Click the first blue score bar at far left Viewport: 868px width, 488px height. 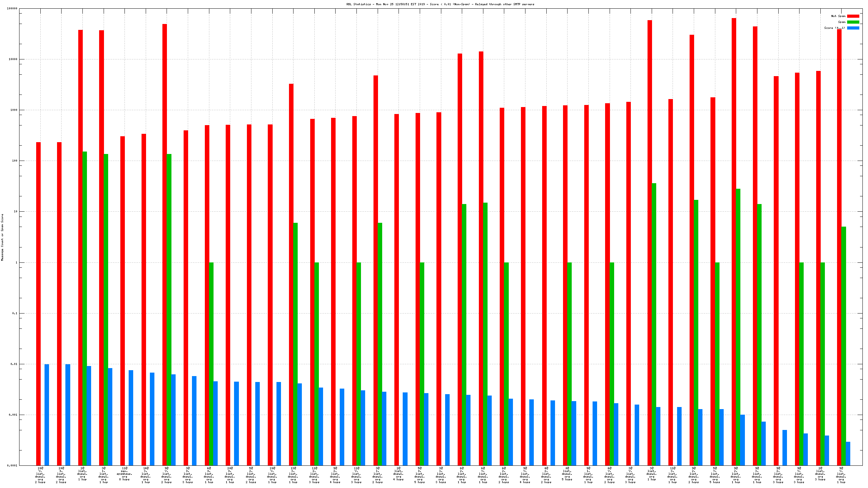coord(47,414)
